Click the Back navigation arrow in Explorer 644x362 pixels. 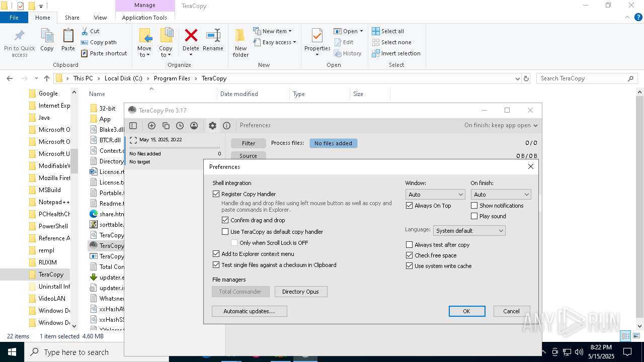[10, 78]
